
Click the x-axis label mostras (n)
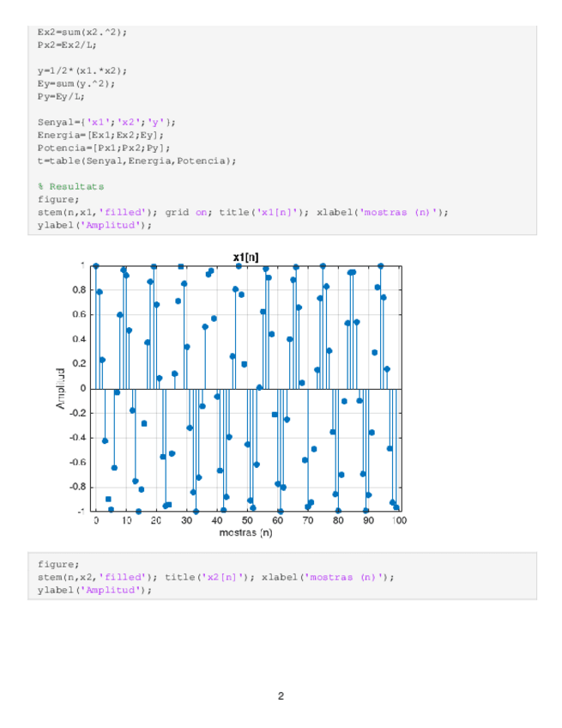(x=245, y=533)
